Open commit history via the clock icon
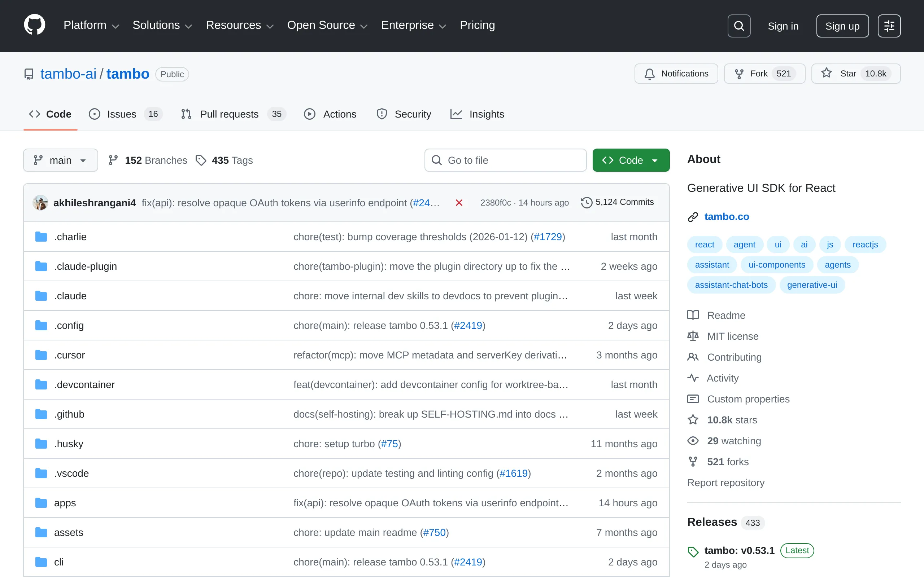Viewport: 924px width, 577px height. 586,202
